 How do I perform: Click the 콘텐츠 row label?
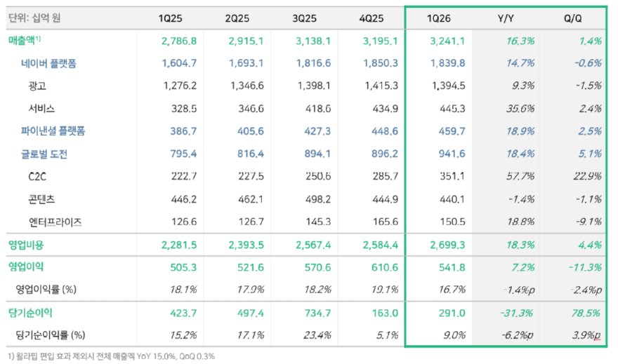click(x=41, y=199)
